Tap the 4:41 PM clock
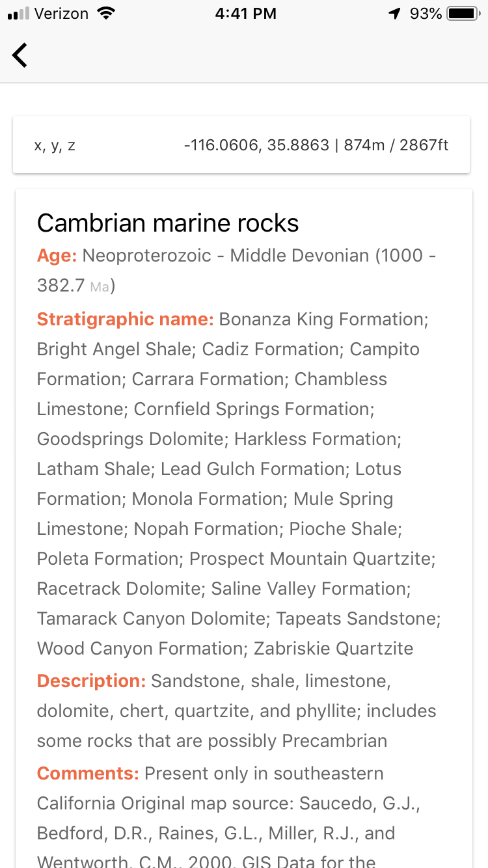 [245, 14]
